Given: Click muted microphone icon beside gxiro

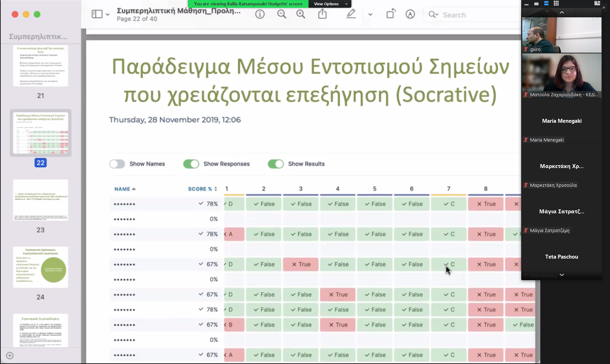Looking at the screenshot, I should 526,50.
